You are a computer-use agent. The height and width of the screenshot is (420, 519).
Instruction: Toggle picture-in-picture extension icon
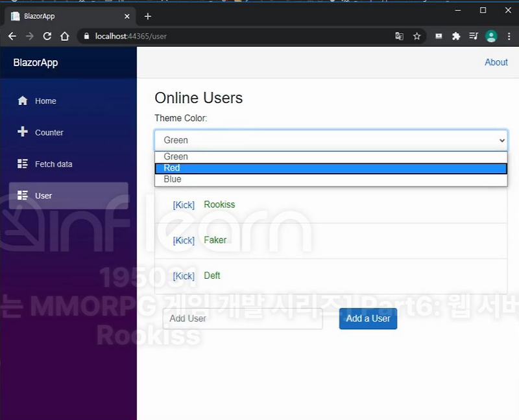[439, 36]
